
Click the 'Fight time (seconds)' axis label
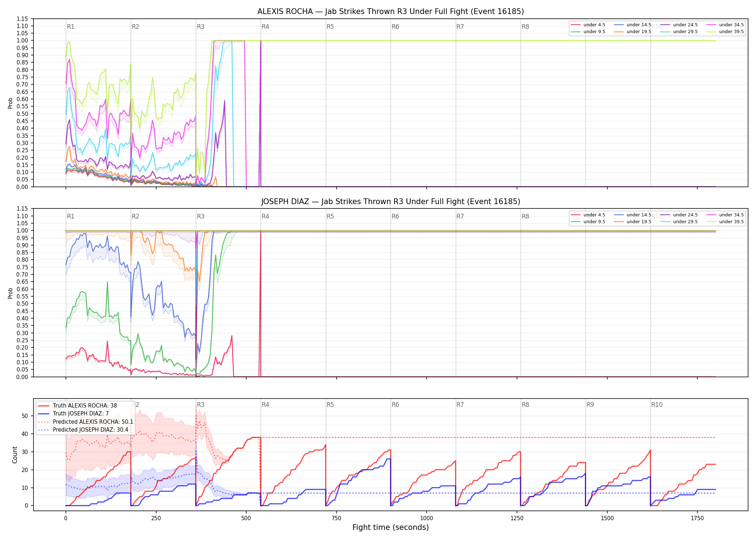(391, 527)
